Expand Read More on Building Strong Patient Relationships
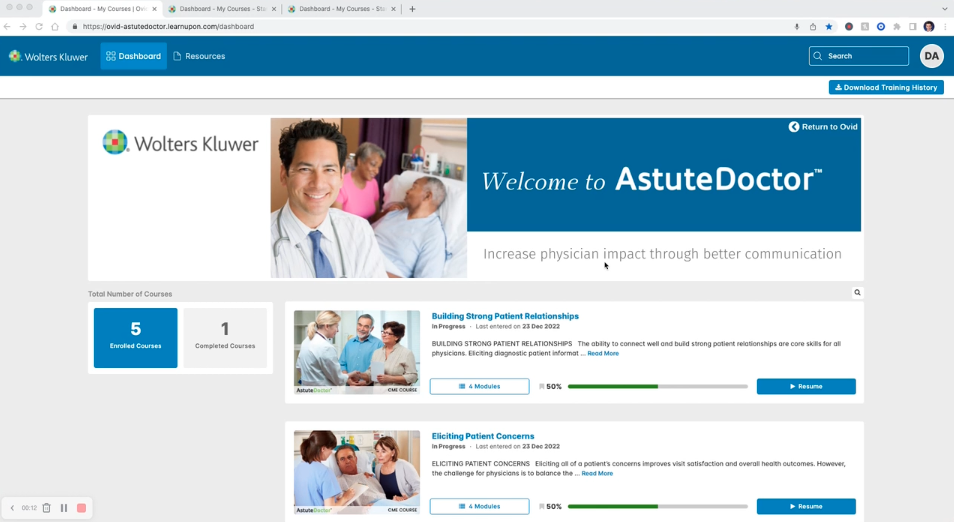This screenshot has height=522, width=954. (602, 353)
